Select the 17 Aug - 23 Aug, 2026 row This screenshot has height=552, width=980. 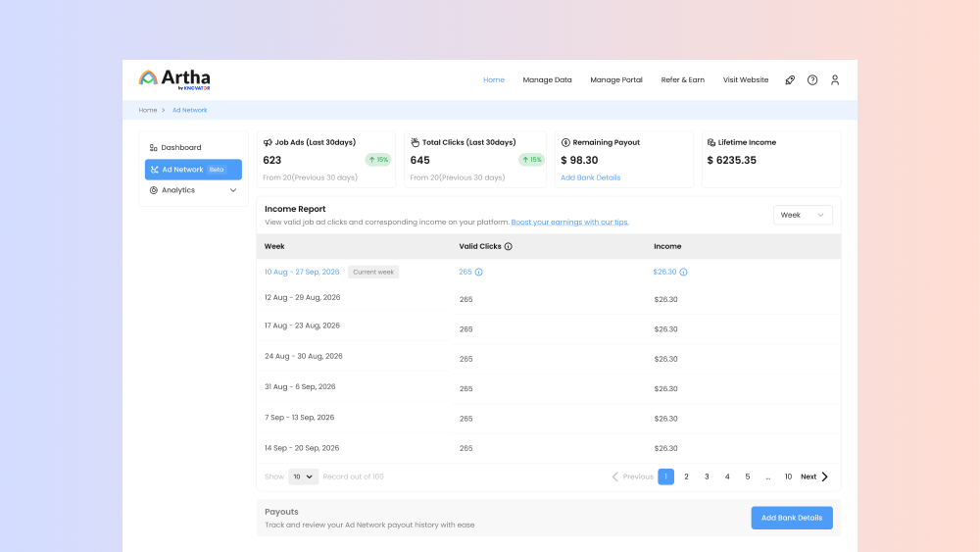[x=549, y=326]
